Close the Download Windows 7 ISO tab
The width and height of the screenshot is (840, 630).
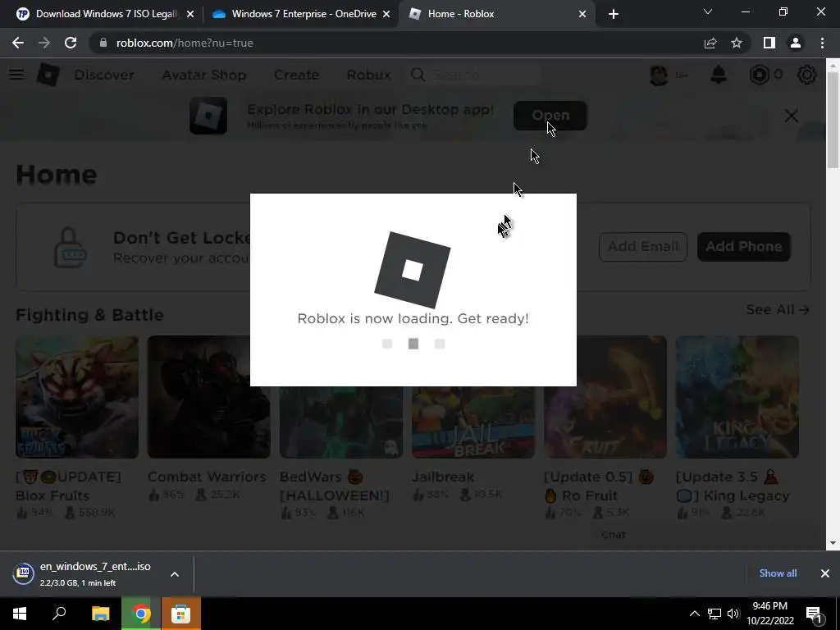coord(190,15)
